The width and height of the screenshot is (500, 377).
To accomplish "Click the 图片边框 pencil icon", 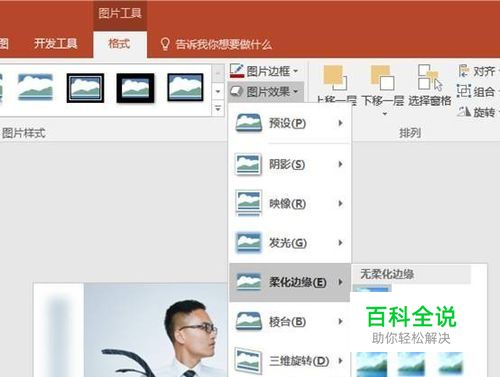I will pyautogui.click(x=236, y=71).
